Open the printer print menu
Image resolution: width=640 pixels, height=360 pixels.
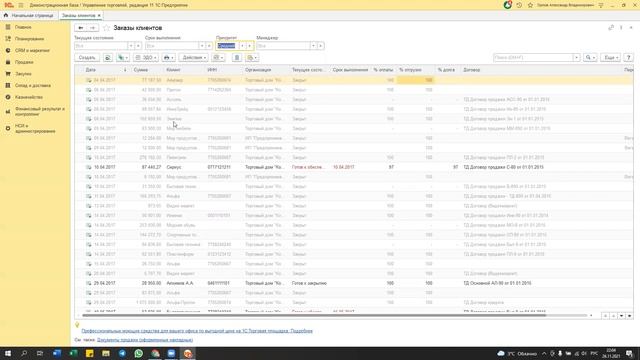(x=169, y=58)
